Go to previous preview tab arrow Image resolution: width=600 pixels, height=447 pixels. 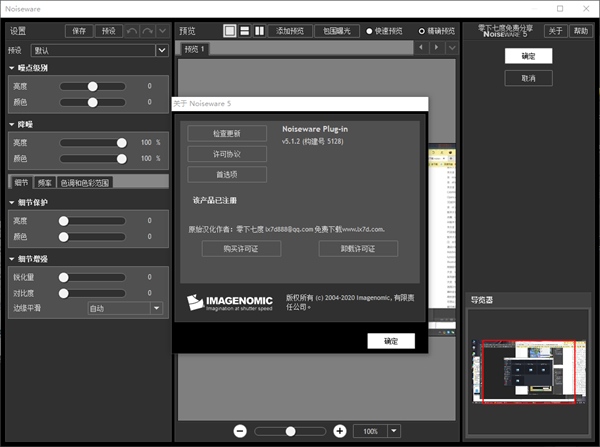coord(421,48)
